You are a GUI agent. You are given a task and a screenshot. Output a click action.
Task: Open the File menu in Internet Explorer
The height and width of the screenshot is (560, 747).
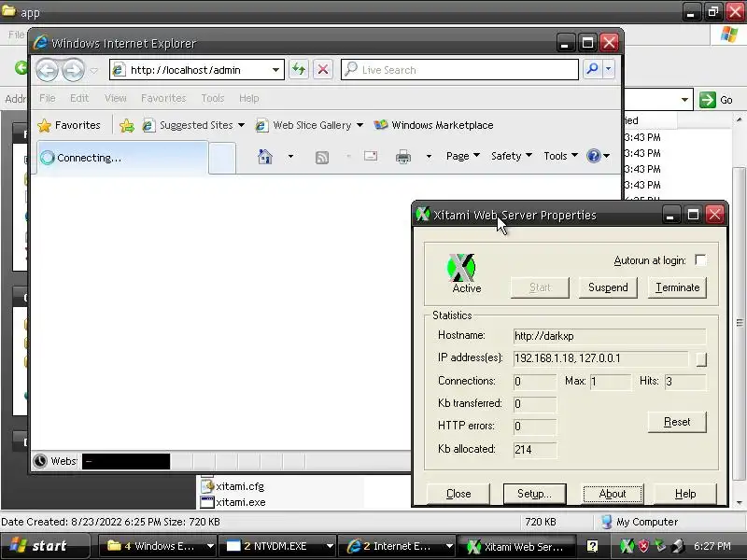pos(48,98)
